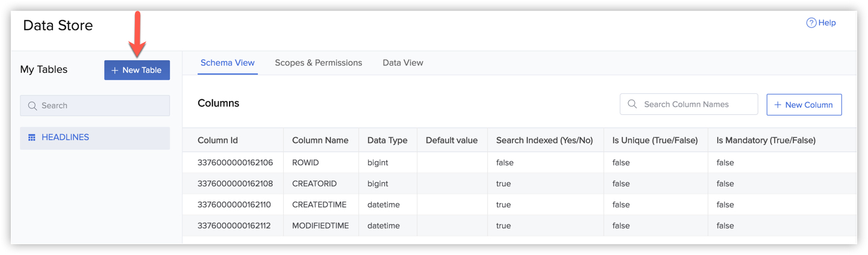Image resolution: width=868 pixels, height=255 pixels.
Task: Click the Column Id header
Action: point(217,141)
